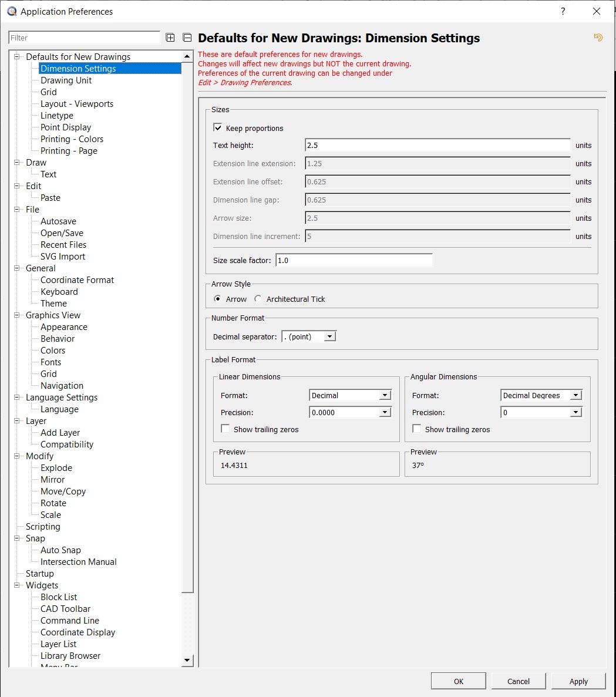Screen dimensions: 616x697
Task: Click the collapse all tree icon
Action: point(187,38)
